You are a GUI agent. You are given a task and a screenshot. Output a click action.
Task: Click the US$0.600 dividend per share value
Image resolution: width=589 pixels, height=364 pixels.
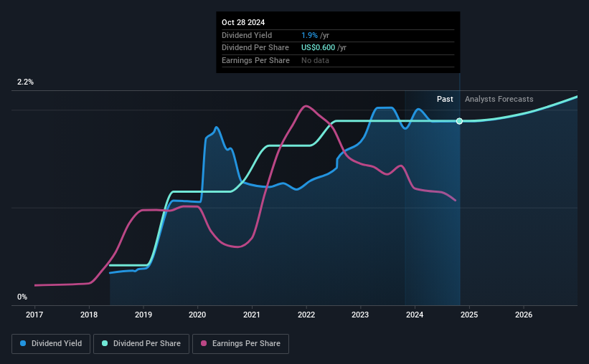click(x=318, y=48)
